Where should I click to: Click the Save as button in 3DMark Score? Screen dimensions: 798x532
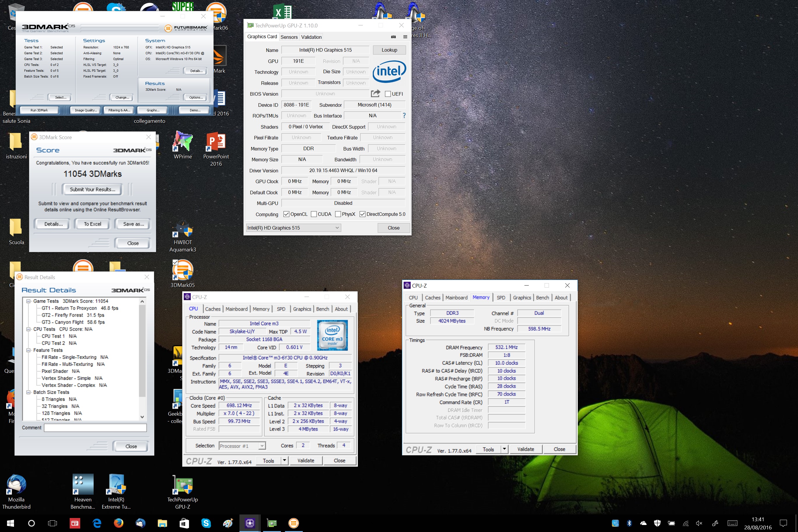pos(133,224)
